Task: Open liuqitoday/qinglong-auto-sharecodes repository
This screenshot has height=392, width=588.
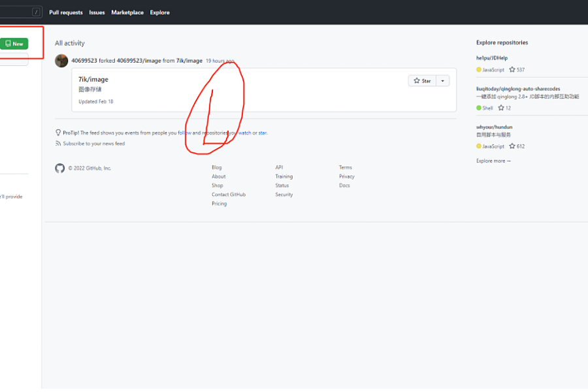Action: tap(518, 89)
